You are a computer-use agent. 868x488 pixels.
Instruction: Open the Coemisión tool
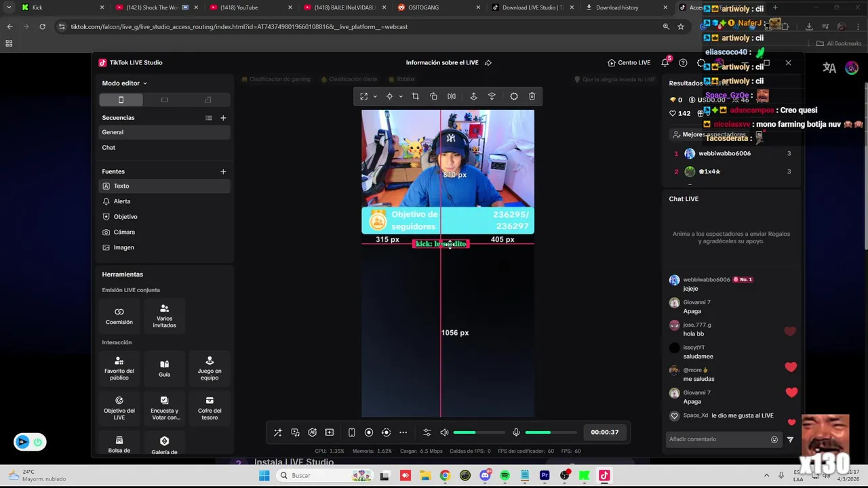pyautogui.click(x=119, y=316)
